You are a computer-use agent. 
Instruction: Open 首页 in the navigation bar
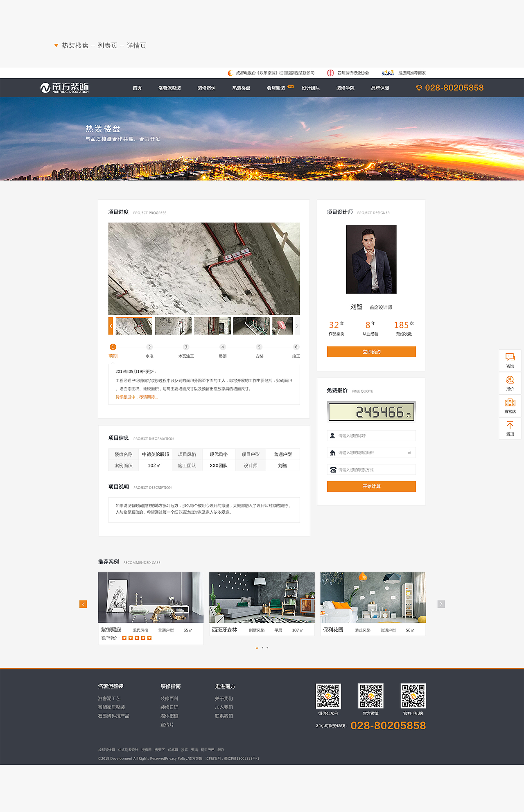tap(137, 88)
